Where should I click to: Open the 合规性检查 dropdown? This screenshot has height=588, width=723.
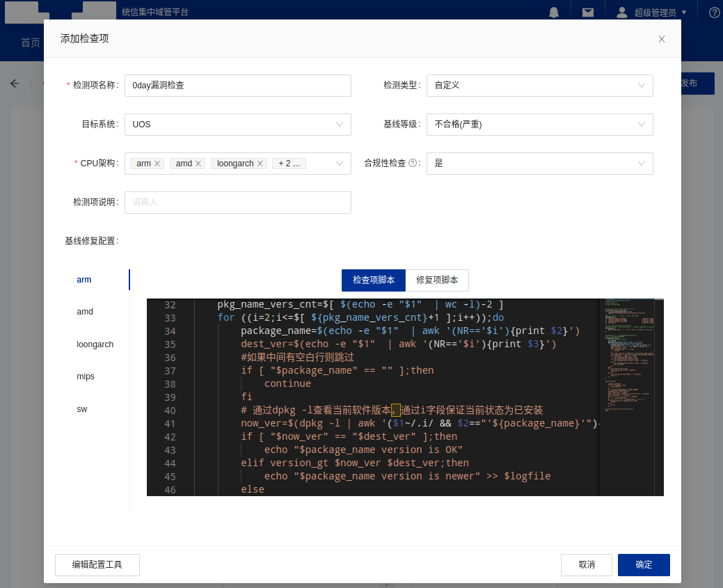click(x=539, y=164)
